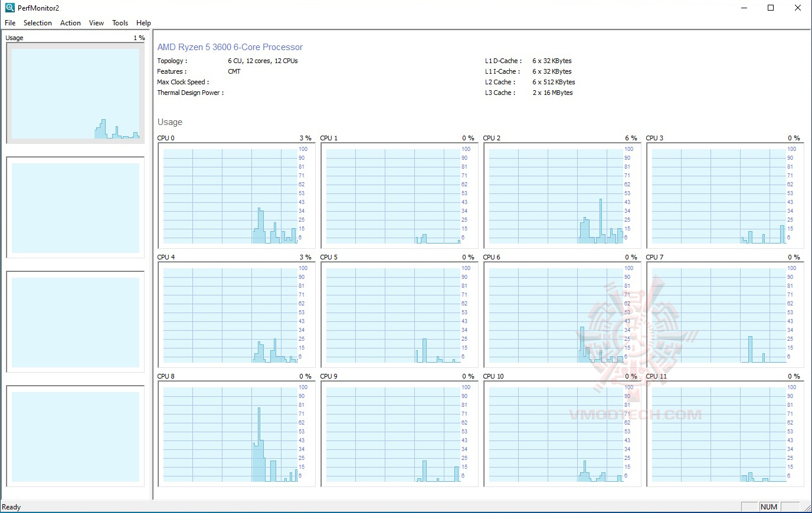The width and height of the screenshot is (812, 513).
Task: Select the CPU 4 usage graph
Action: [x=237, y=315]
